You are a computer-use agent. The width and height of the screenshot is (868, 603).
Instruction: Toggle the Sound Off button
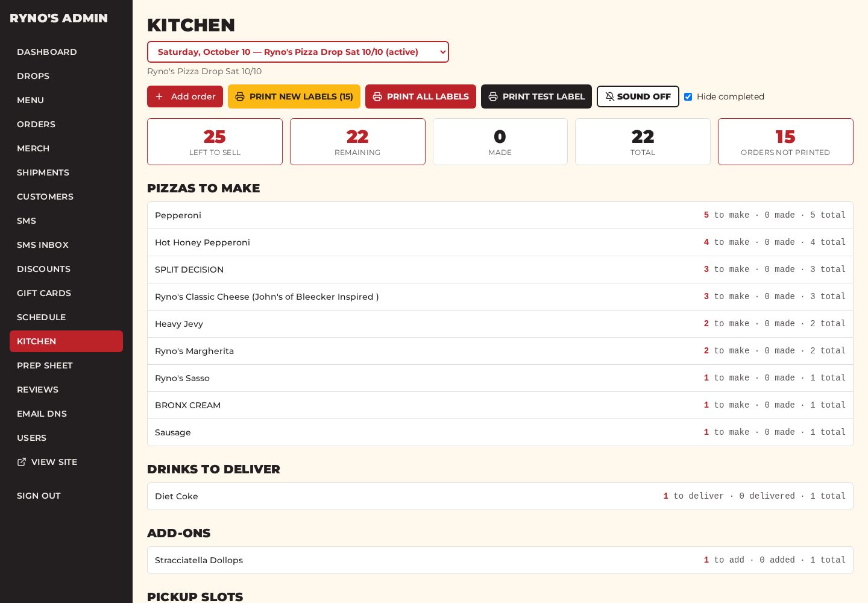click(x=638, y=96)
